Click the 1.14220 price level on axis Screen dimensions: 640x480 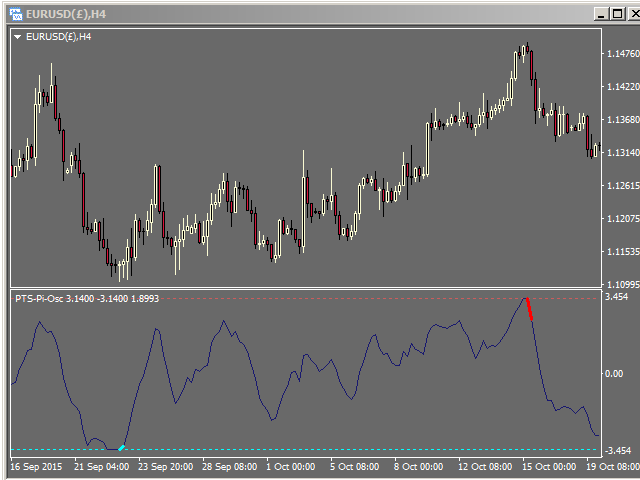[623, 87]
